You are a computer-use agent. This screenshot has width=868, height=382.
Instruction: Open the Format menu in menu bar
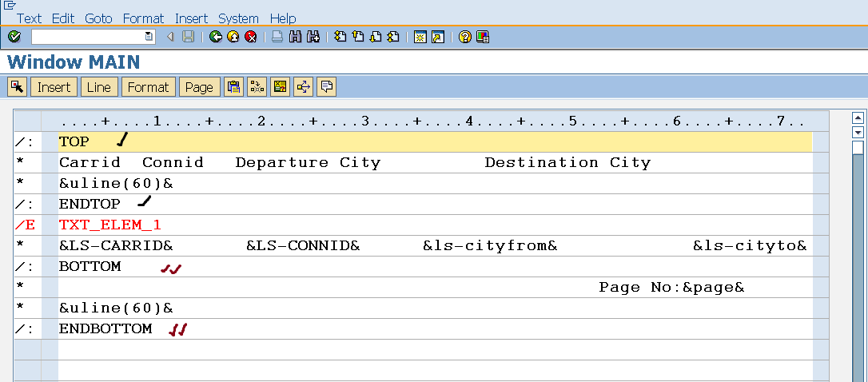pos(143,18)
